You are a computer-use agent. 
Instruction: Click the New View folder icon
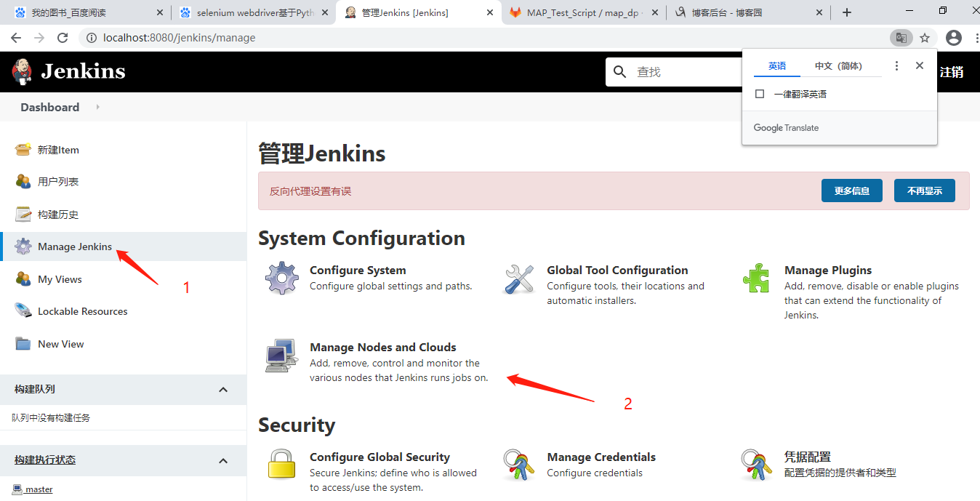pos(23,344)
